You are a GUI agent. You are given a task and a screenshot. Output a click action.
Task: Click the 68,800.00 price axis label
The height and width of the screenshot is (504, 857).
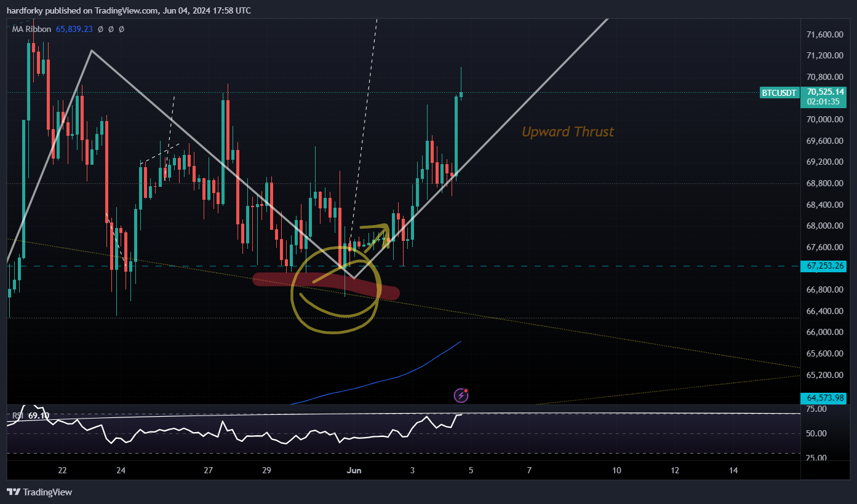click(824, 183)
